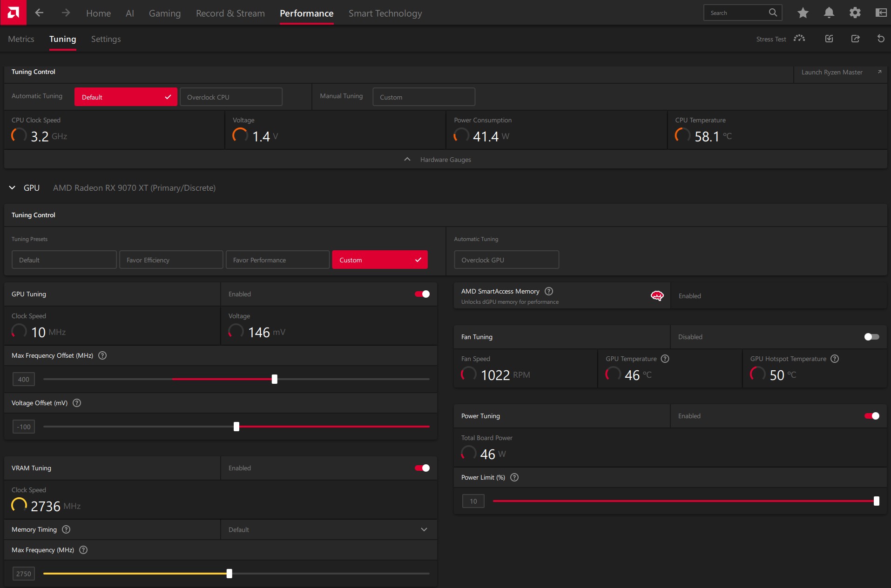891x588 pixels.
Task: Collapse the Hardware Gauges panel
Action: (407, 159)
